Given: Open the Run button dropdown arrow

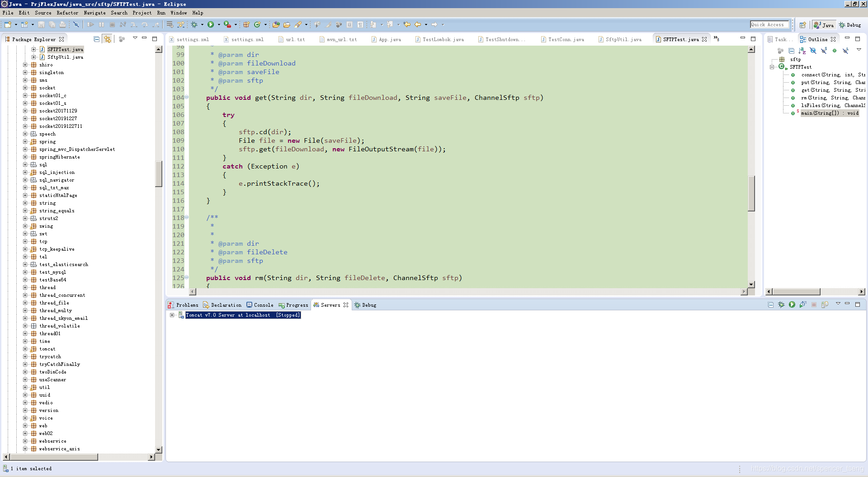Looking at the screenshot, I should click(219, 25).
